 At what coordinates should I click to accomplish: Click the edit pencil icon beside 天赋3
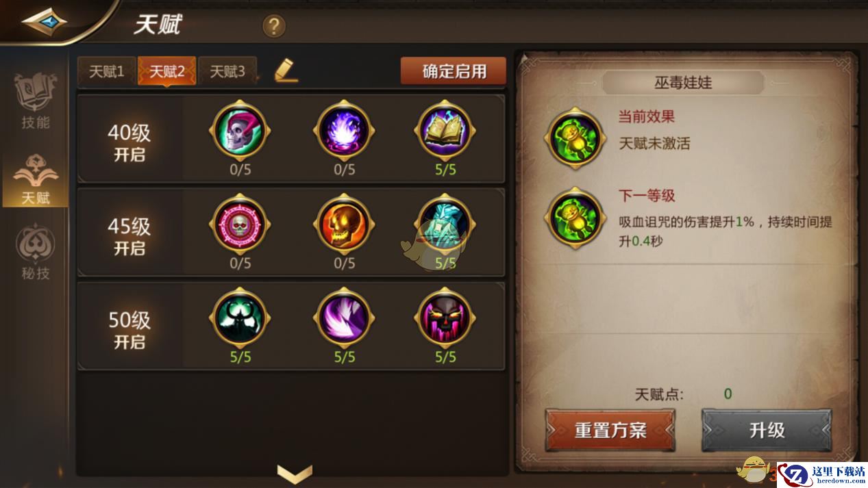coord(286,70)
